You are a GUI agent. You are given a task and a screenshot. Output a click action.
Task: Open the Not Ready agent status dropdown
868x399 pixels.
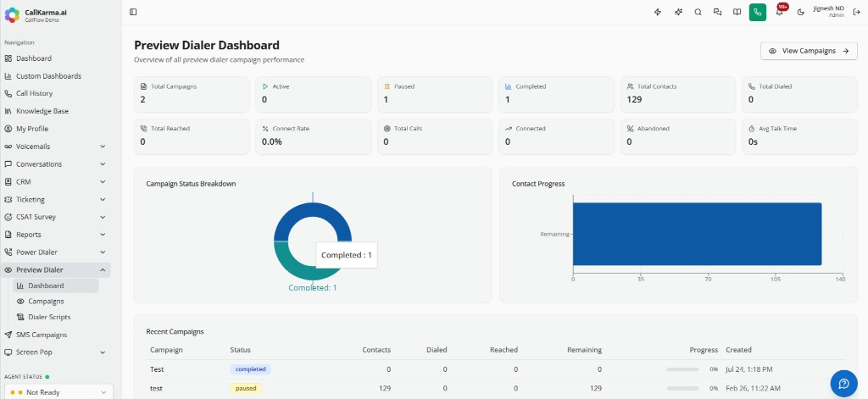pyautogui.click(x=58, y=392)
